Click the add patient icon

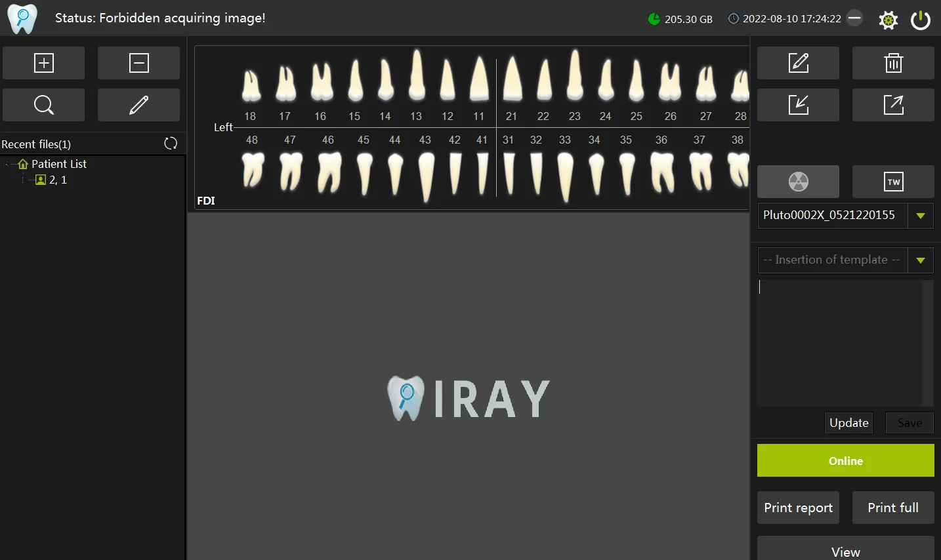click(x=43, y=63)
